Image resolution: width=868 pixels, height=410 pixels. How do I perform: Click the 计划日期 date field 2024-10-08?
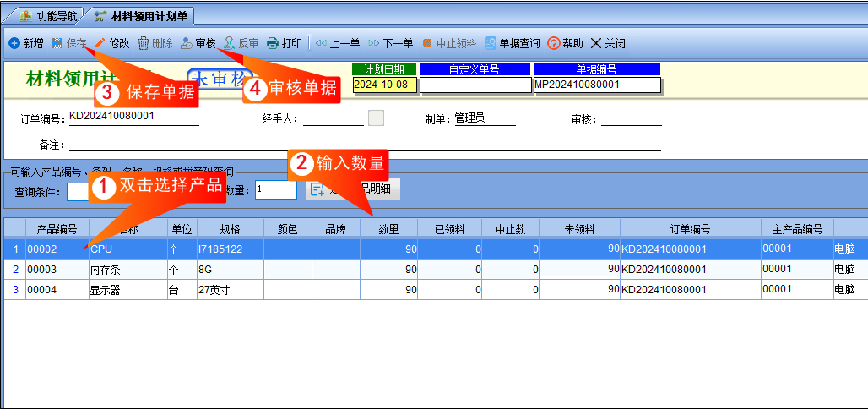pos(385,85)
